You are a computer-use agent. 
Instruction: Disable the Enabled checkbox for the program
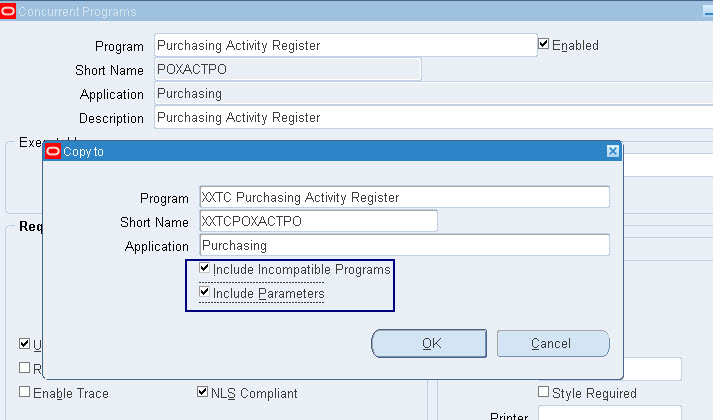click(x=544, y=45)
